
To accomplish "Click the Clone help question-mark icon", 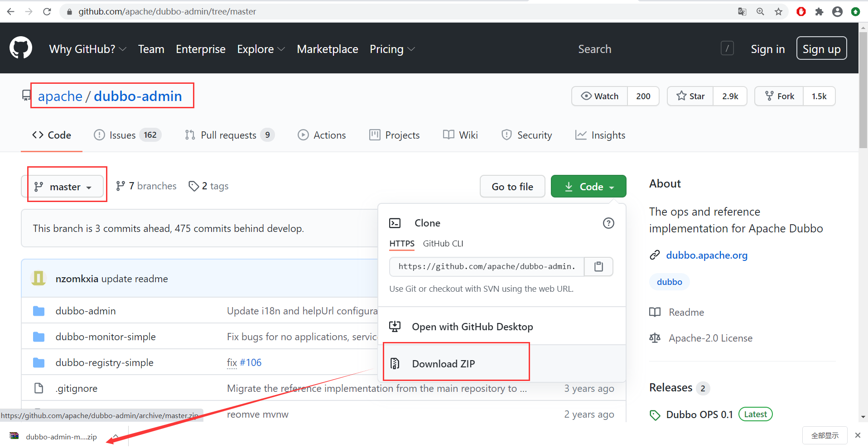I will [x=608, y=223].
